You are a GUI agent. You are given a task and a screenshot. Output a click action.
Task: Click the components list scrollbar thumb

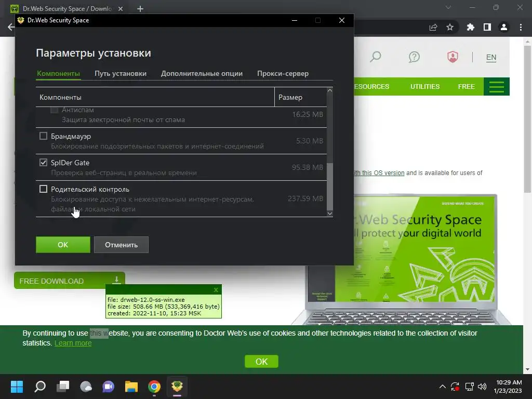click(x=330, y=187)
